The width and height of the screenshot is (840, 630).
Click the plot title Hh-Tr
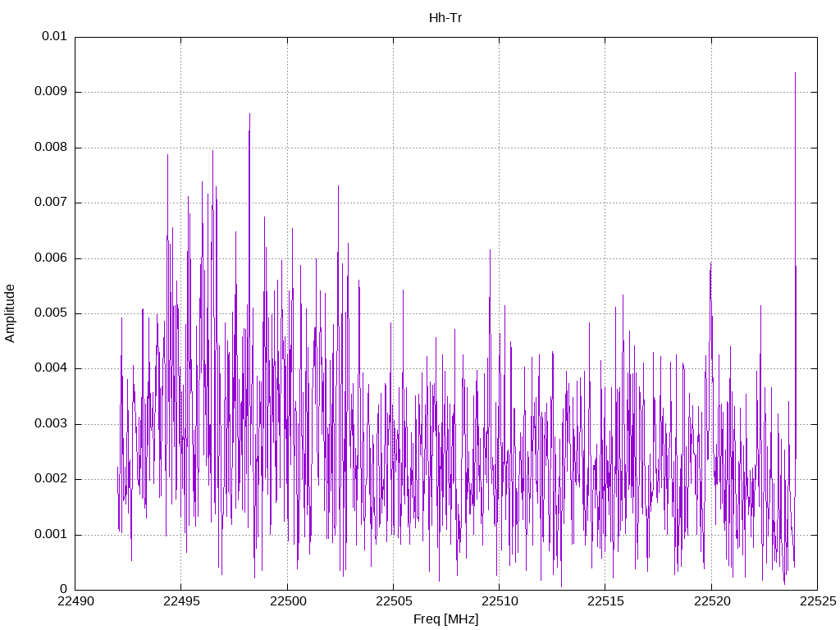coord(445,18)
